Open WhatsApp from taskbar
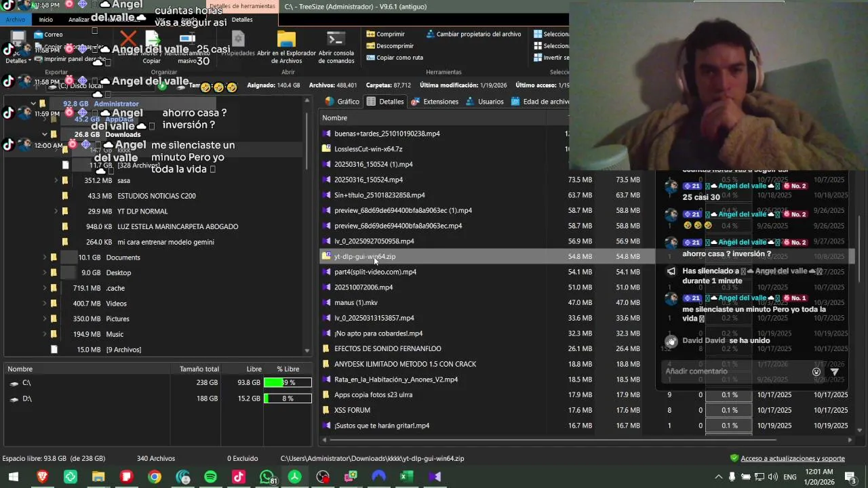 (267, 477)
